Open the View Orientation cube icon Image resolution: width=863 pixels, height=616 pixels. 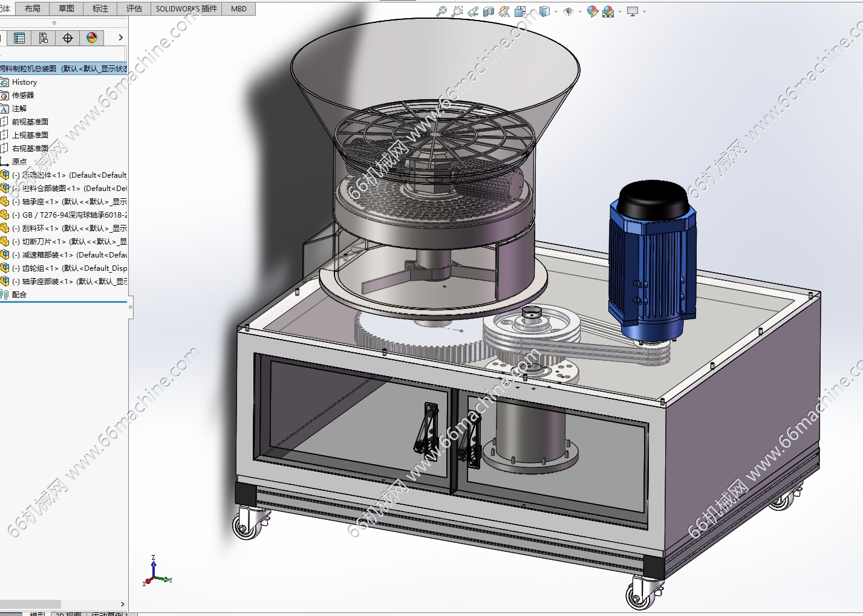click(x=520, y=11)
